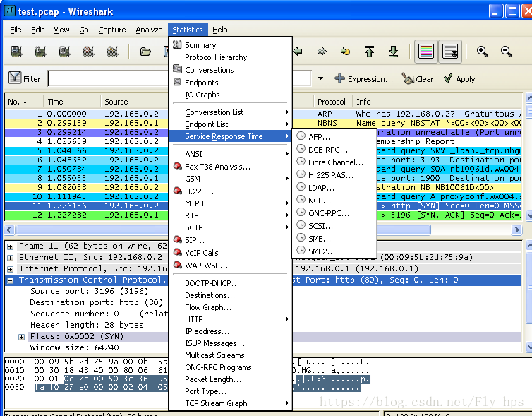Open the Endpoint List submenu

coord(231,124)
